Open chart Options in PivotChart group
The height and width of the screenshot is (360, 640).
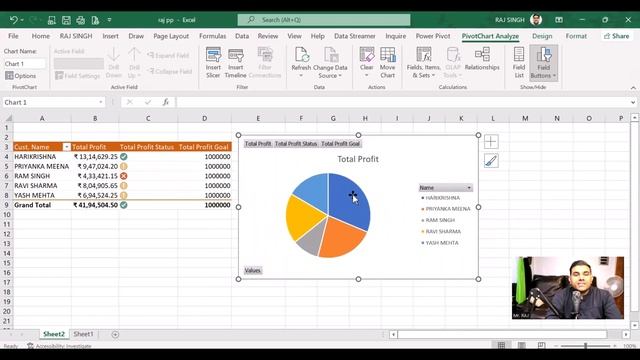(20, 76)
